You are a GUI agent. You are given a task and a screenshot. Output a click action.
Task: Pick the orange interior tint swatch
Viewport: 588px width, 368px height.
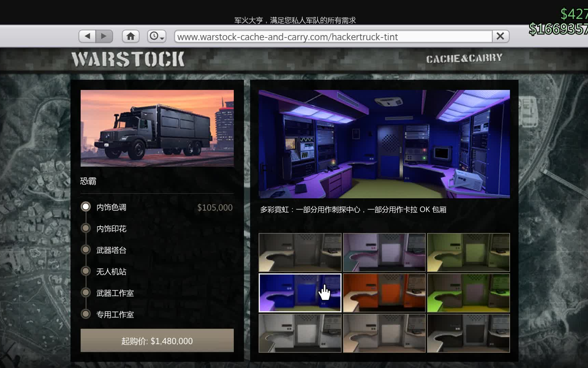[384, 293]
